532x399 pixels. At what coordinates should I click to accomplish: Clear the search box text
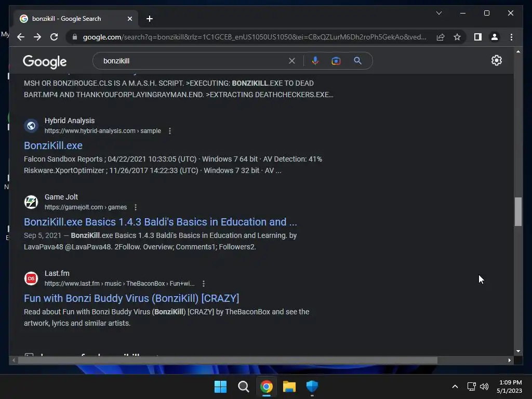point(292,61)
